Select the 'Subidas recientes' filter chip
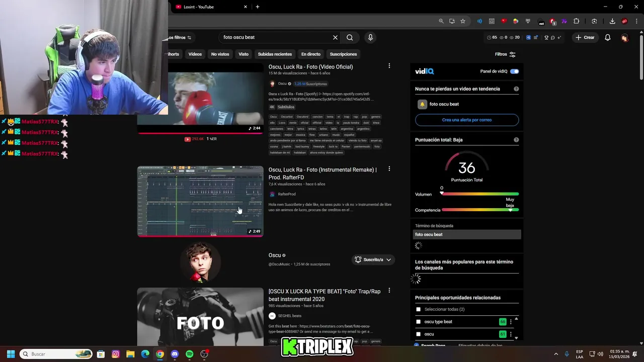 275,54
